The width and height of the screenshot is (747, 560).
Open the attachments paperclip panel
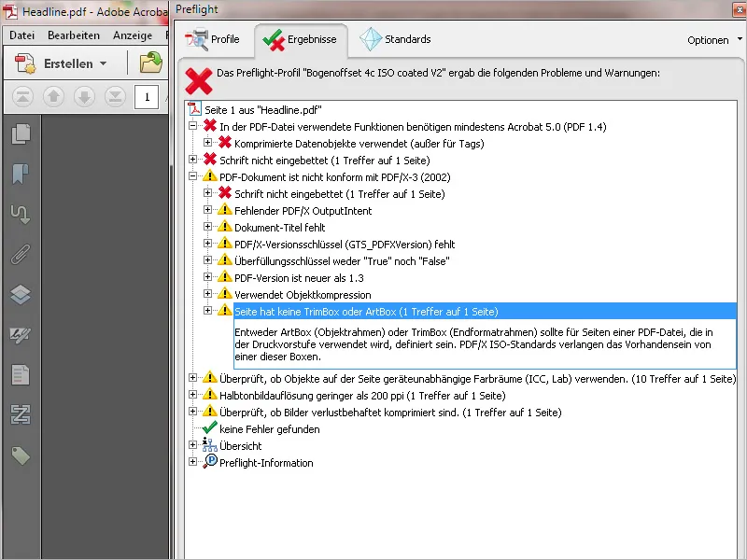pyautogui.click(x=21, y=254)
